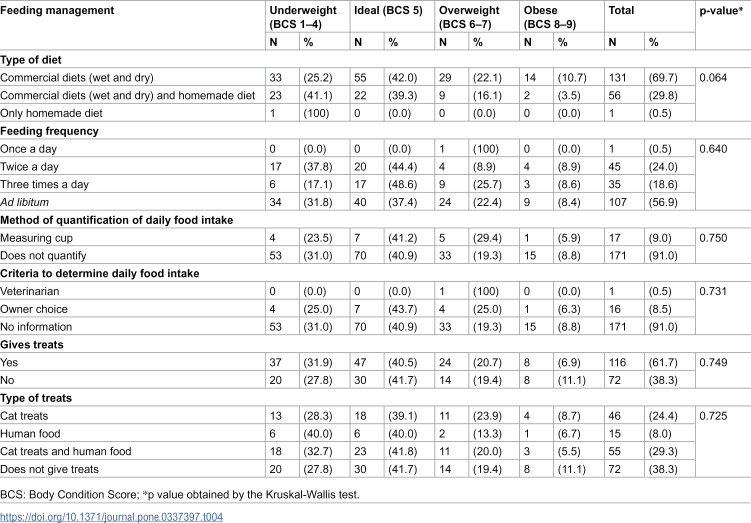Click the Ad libitum row label

(24, 203)
